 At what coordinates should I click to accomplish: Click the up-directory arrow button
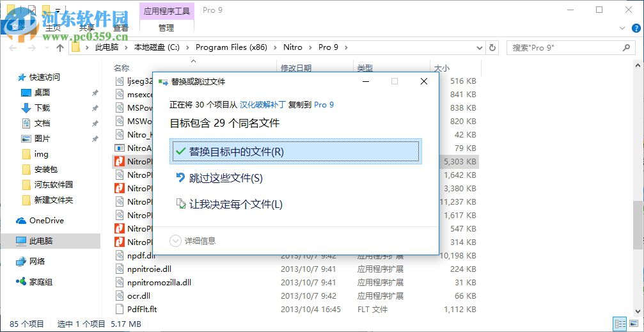[x=60, y=48]
